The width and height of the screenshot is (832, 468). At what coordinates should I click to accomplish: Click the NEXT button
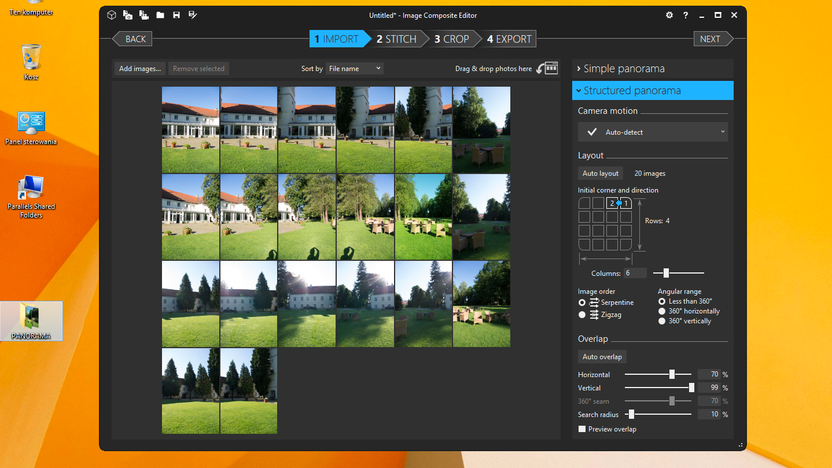713,39
